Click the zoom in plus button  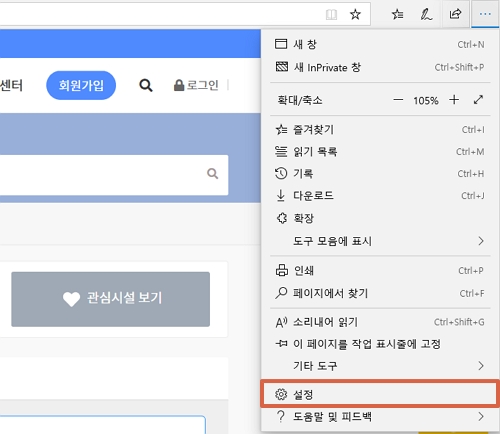coord(454,100)
